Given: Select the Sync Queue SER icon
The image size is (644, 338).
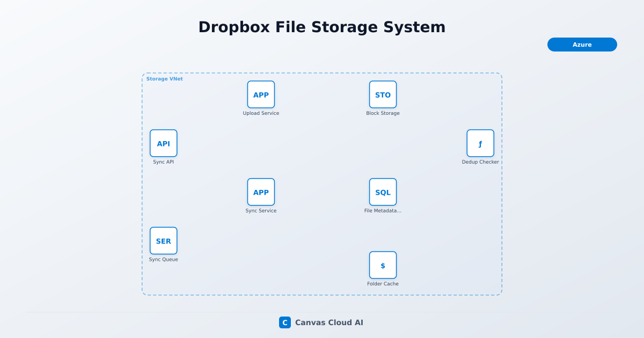Looking at the screenshot, I should tap(163, 241).
